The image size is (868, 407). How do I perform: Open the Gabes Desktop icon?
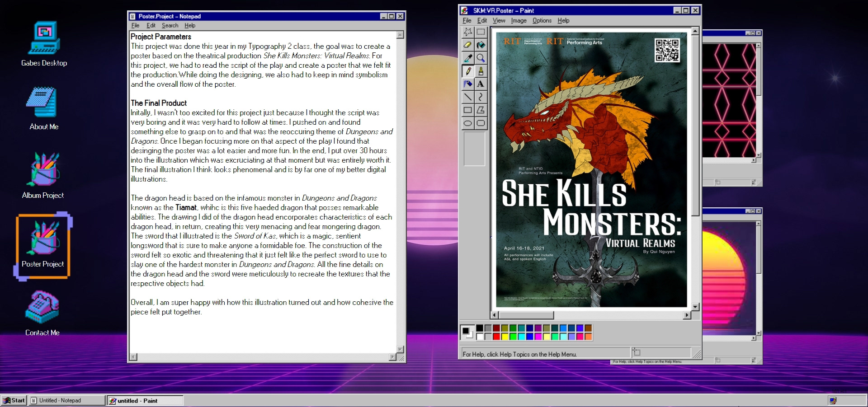pos(44,44)
